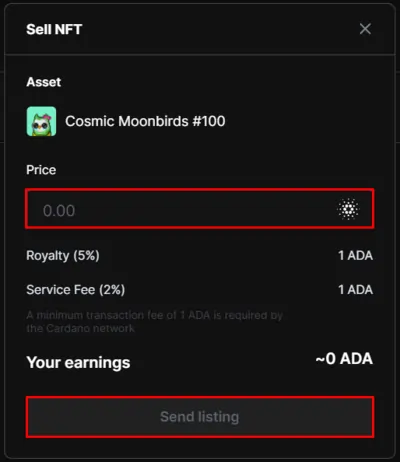Click the Sell NFT dialog title

tap(54, 29)
